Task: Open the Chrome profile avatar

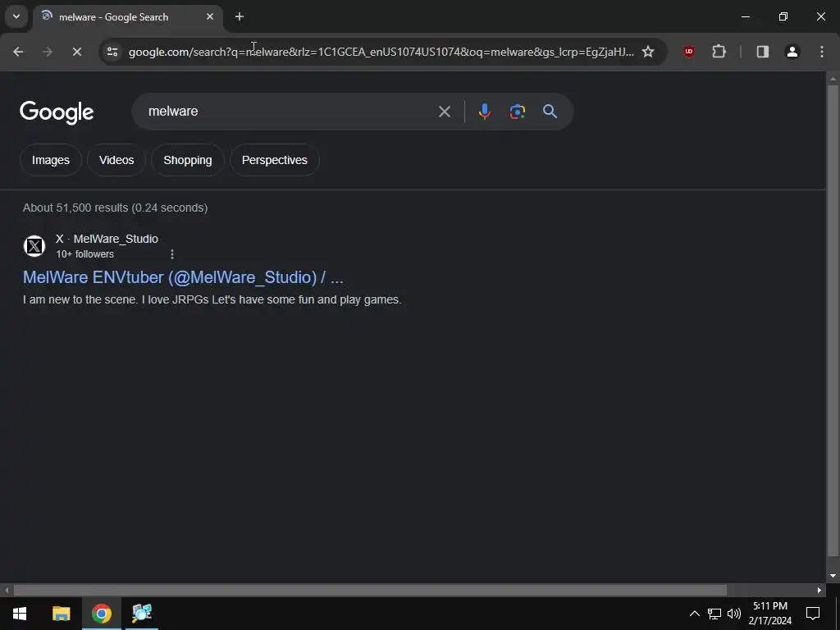Action: pyautogui.click(x=792, y=52)
